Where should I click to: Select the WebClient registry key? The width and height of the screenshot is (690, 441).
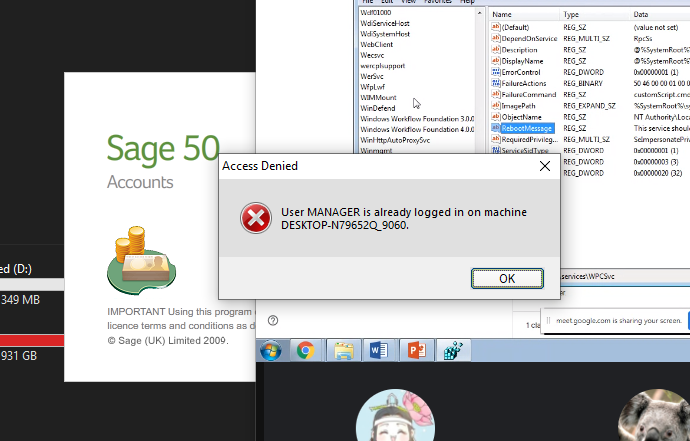click(x=377, y=44)
